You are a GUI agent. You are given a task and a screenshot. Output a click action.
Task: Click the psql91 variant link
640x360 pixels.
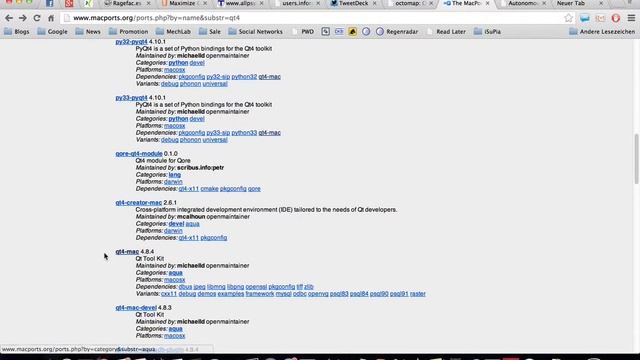(399, 293)
